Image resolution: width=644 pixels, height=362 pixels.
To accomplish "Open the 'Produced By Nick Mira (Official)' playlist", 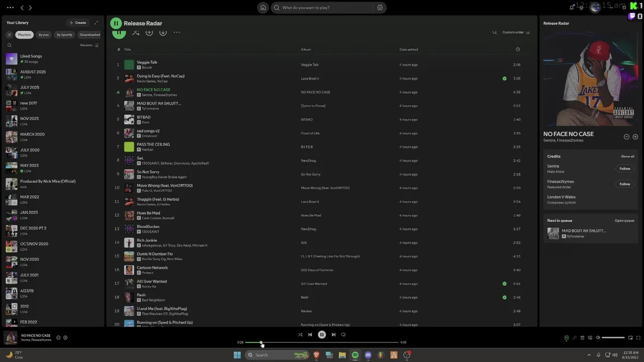I will point(53,184).
